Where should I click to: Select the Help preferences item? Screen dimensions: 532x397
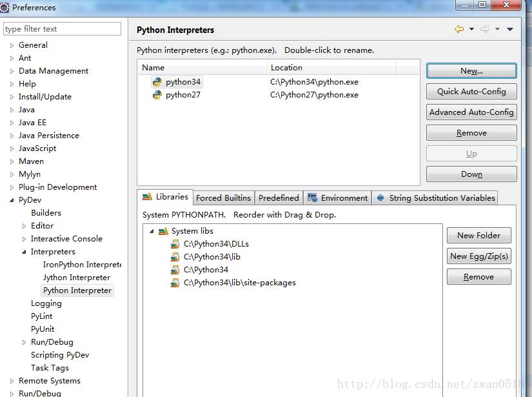point(27,84)
